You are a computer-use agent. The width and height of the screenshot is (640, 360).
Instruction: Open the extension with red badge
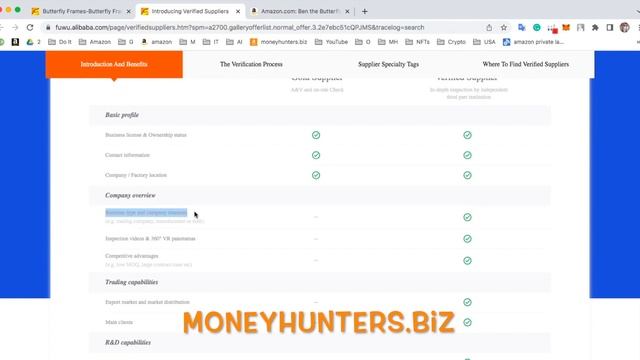pos(552,28)
